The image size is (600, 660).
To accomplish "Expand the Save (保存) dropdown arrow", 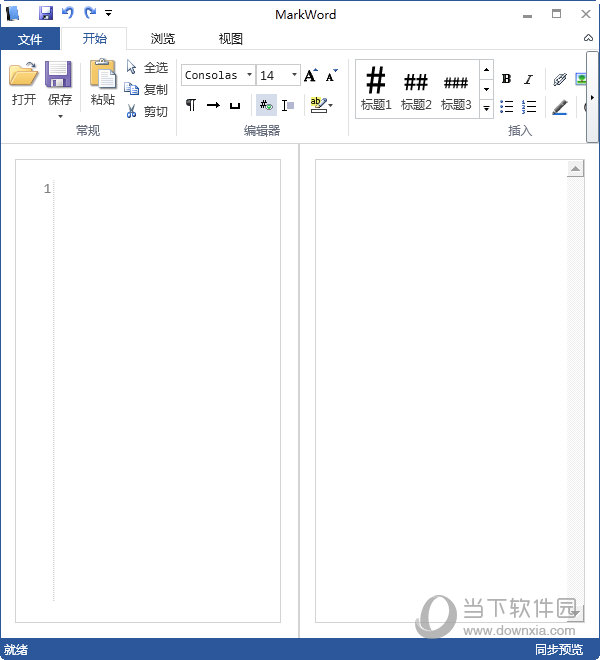I will (60, 116).
